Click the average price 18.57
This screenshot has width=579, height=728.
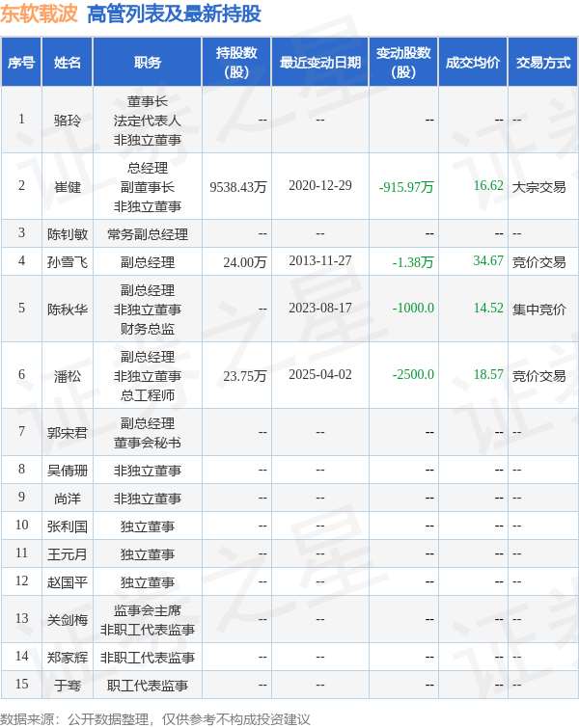(x=488, y=374)
